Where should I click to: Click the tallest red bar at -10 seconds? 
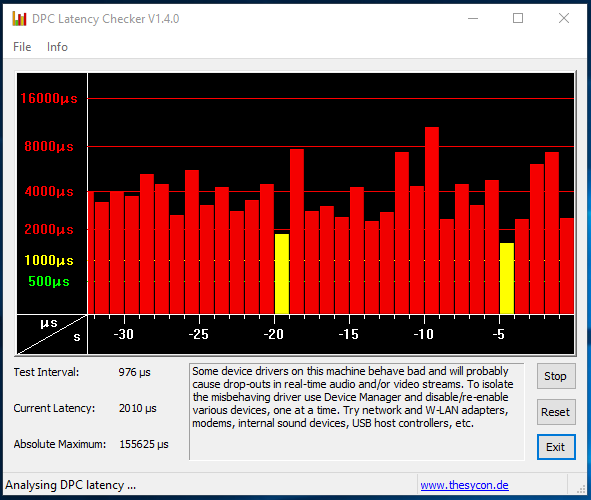pyautogui.click(x=432, y=220)
